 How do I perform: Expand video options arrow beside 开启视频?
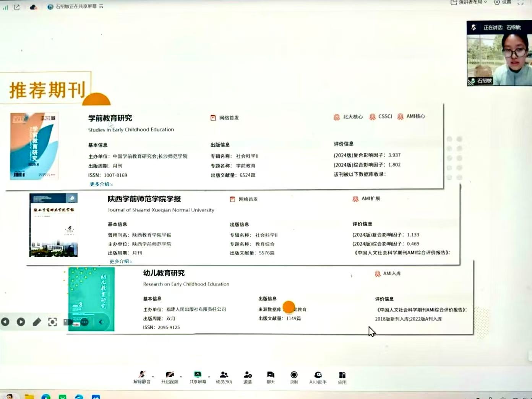(181, 377)
